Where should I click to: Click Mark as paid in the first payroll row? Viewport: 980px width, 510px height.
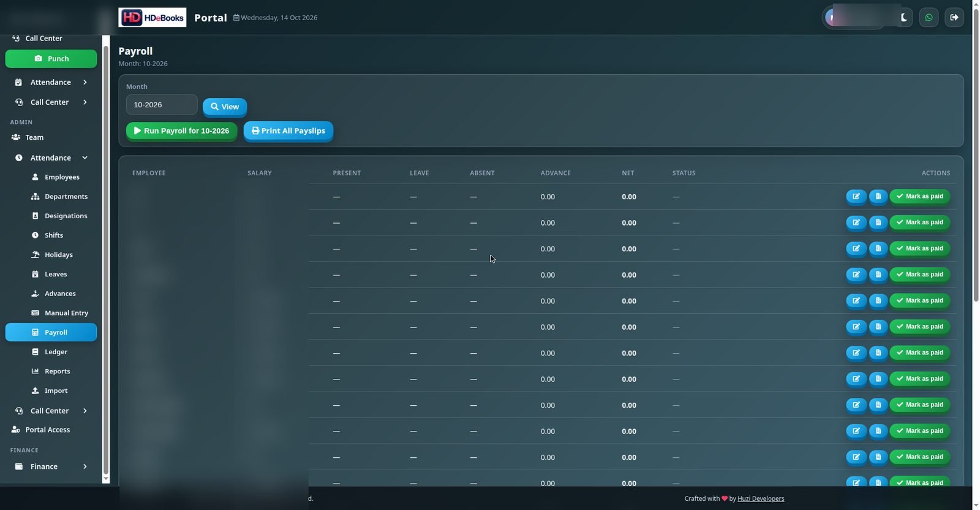coord(920,197)
